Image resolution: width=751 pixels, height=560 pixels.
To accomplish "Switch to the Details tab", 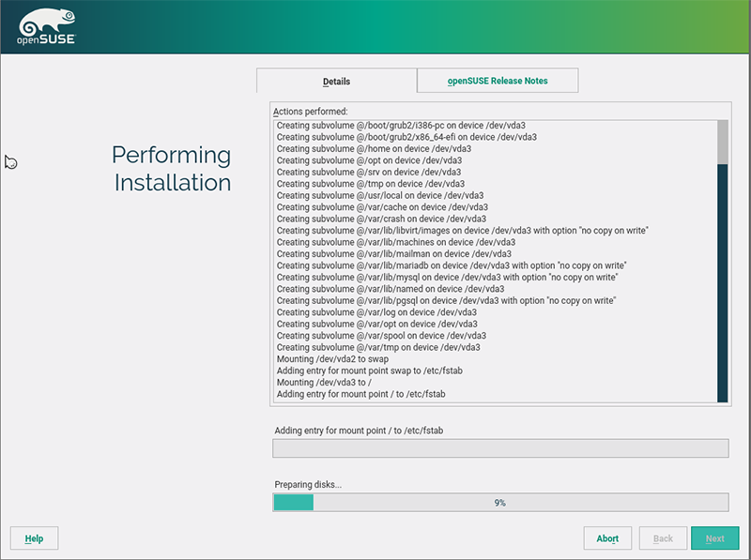I will coord(336,81).
